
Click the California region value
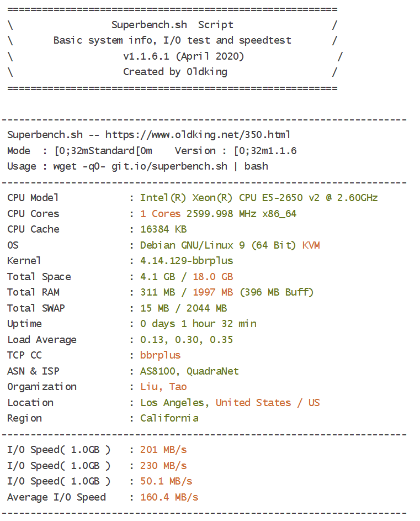169,418
